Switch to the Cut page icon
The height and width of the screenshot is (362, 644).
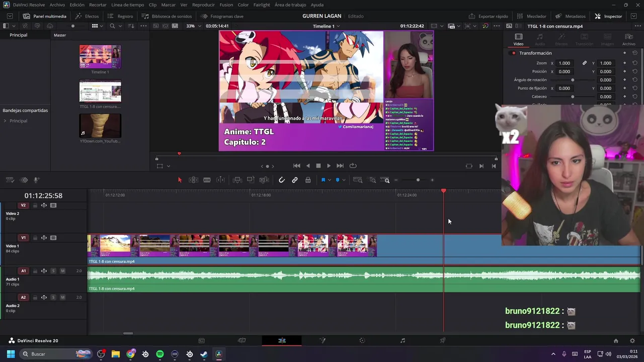[242, 340]
